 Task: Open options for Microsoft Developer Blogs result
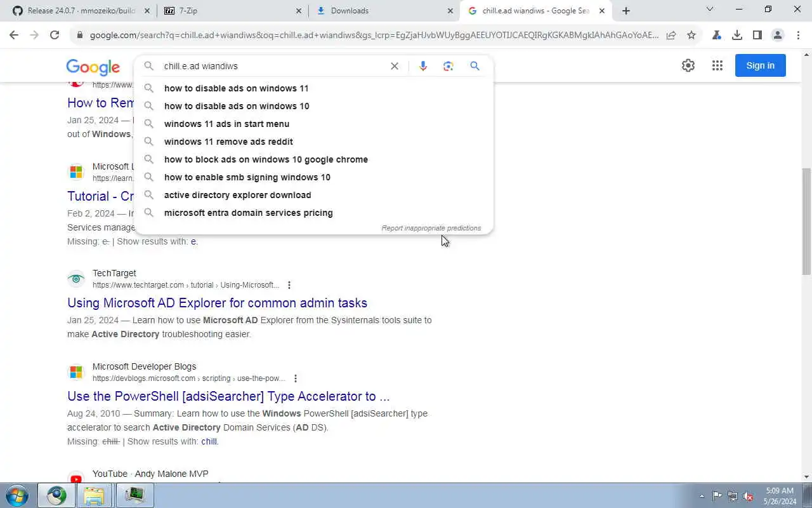coord(296,378)
